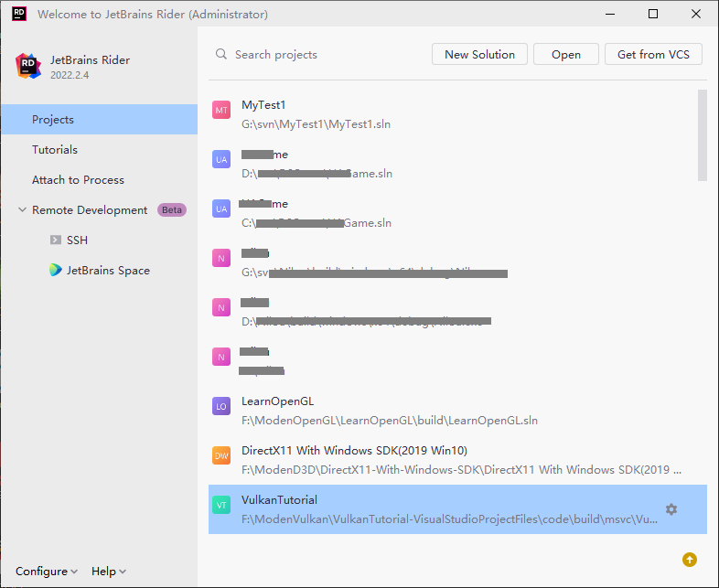The height and width of the screenshot is (588, 719).
Task: Open the Help dropdown
Action: point(109,572)
